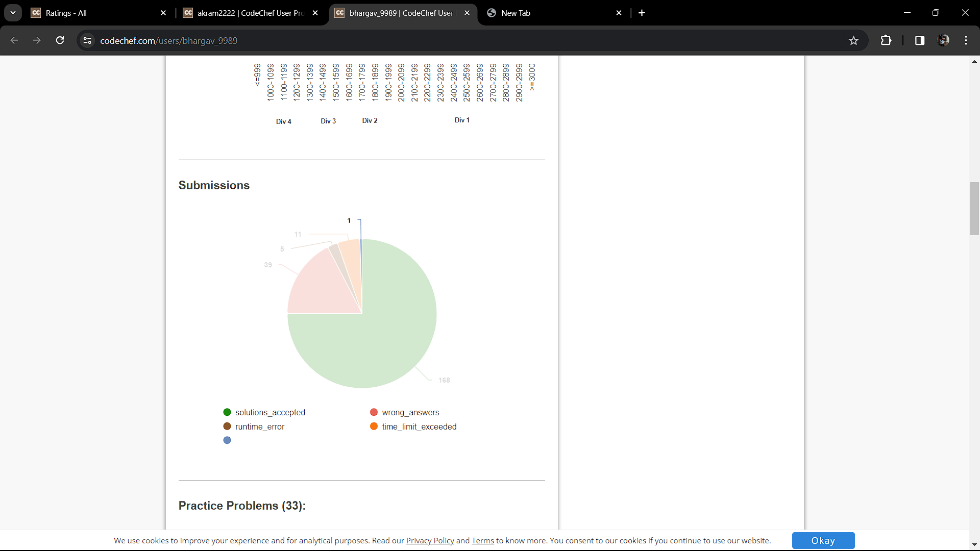Reload the CodeChef page

click(x=60, y=40)
